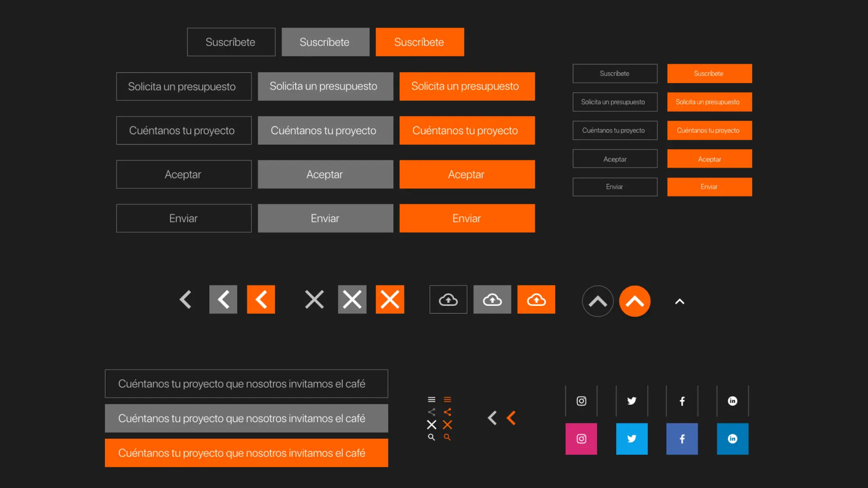Click the medium orange left chevron icon
The width and height of the screenshot is (868, 488).
(511, 418)
